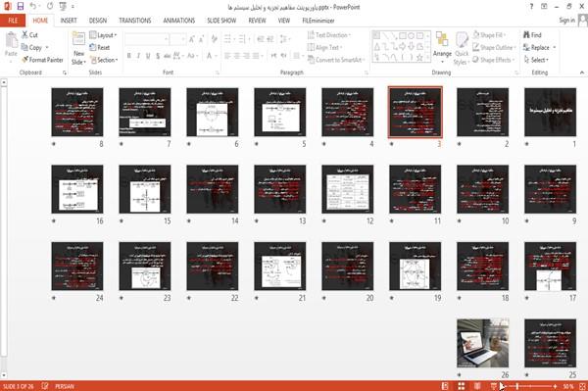The width and height of the screenshot is (588, 391).
Task: Click the 50% zoom level
Action: [568, 386]
